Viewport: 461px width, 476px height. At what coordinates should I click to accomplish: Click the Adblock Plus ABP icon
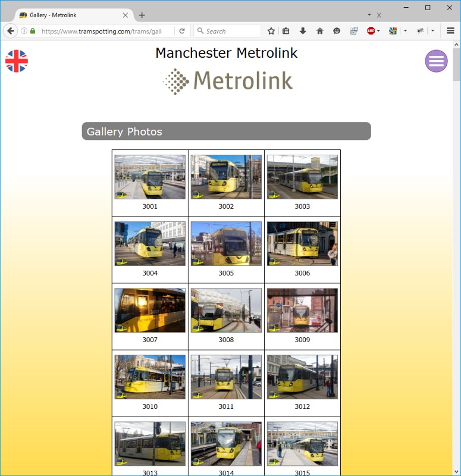pyautogui.click(x=371, y=31)
